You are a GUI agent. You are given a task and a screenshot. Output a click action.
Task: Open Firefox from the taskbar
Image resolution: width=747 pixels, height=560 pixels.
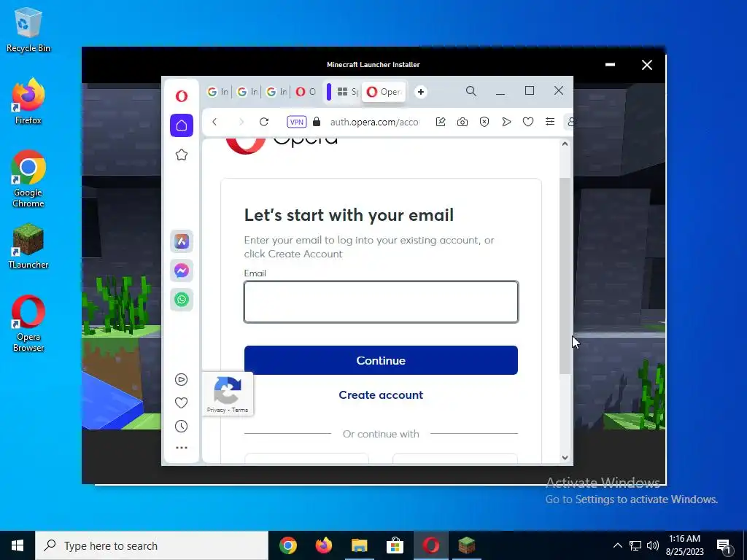point(323,545)
